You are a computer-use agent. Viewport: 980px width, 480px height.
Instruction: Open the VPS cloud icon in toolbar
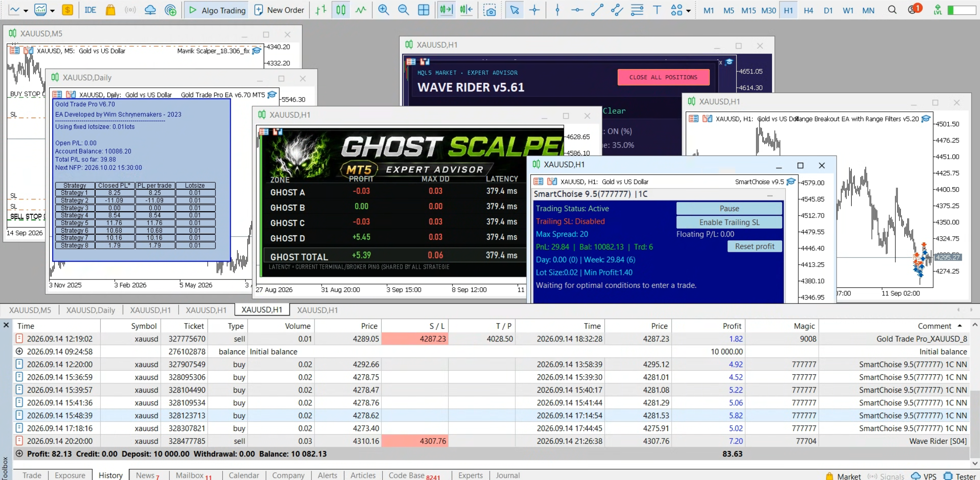tap(150, 10)
